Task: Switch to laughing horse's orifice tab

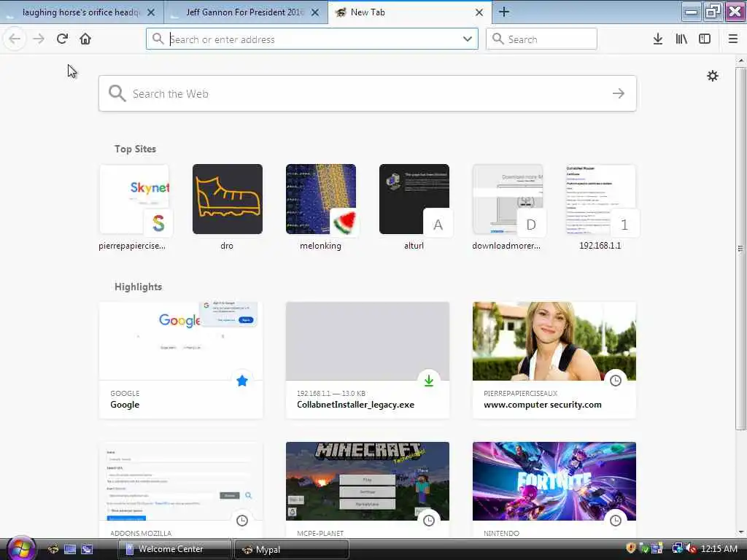Action: (x=82, y=12)
